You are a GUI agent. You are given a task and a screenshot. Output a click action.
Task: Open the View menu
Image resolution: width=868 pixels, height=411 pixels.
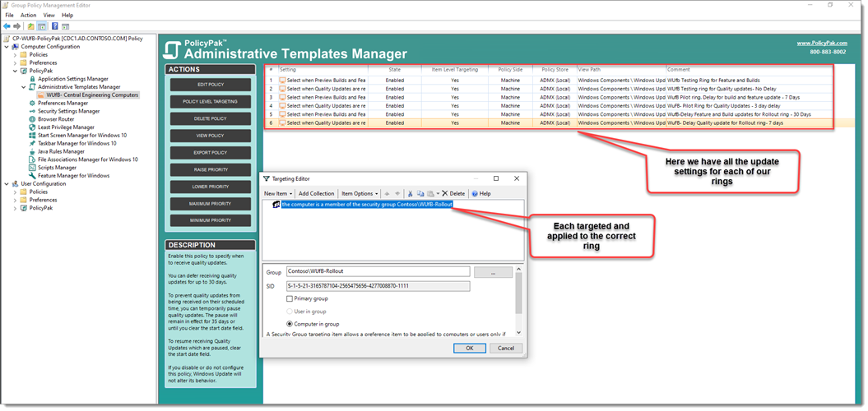(49, 16)
